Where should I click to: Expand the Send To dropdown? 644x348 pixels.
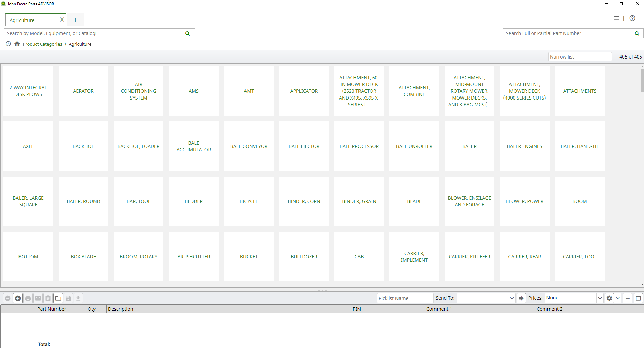pos(512,298)
